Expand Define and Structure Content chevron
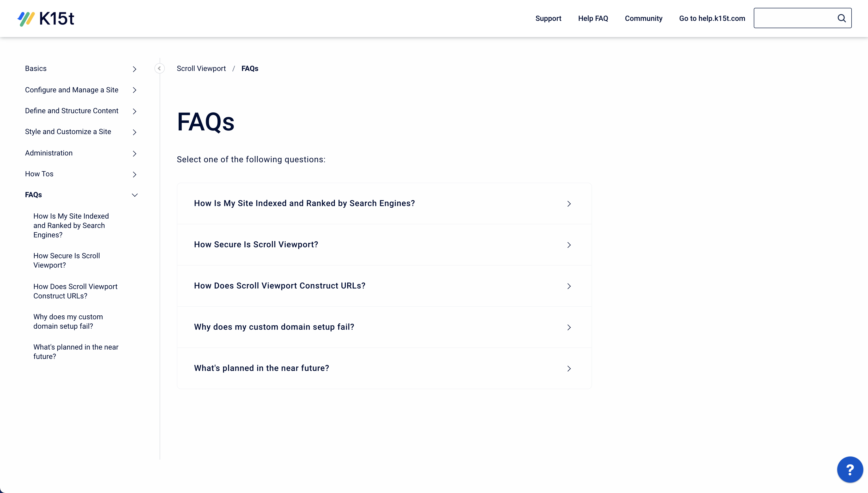Screen dimensions: 868x493 [134, 111]
